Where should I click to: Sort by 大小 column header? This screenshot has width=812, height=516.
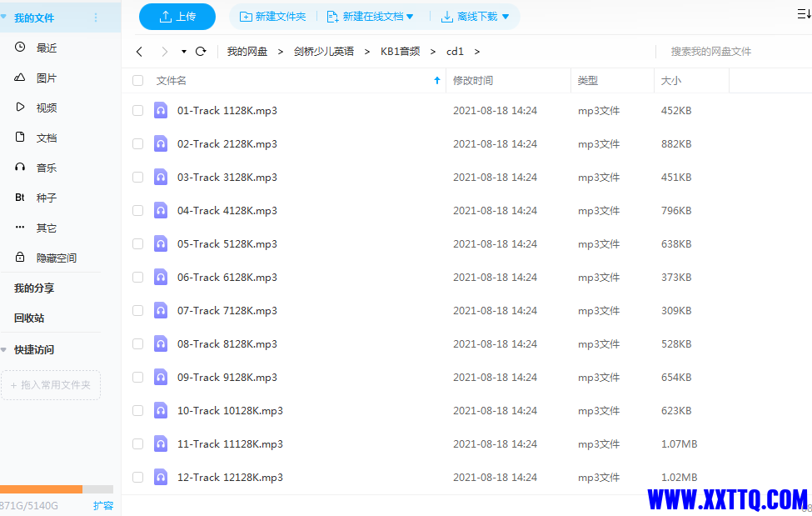point(671,80)
